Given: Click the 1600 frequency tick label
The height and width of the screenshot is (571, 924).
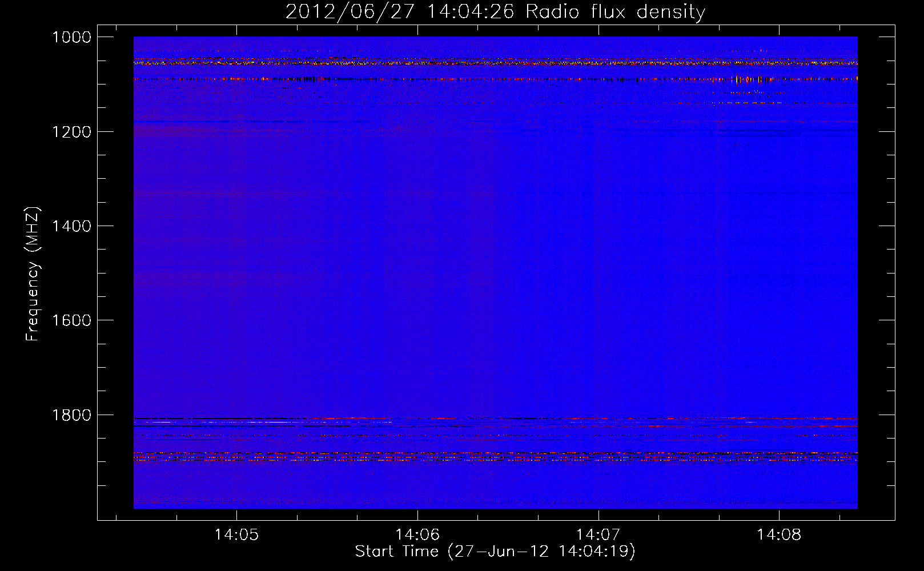Looking at the screenshot, I should click(x=71, y=320).
